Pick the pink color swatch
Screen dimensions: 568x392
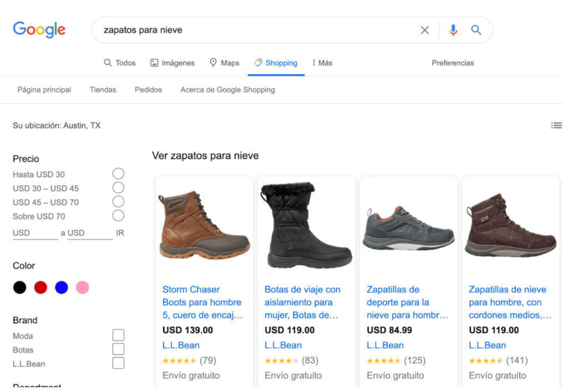(x=82, y=287)
